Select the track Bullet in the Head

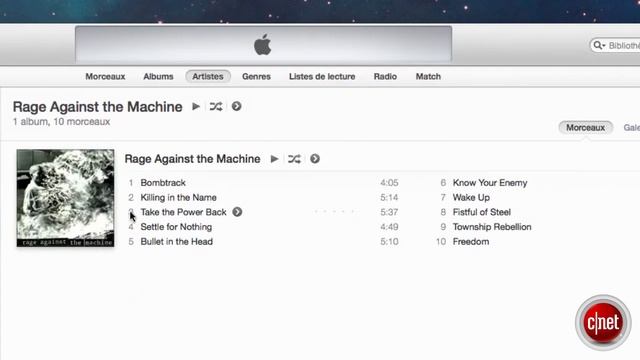point(176,242)
